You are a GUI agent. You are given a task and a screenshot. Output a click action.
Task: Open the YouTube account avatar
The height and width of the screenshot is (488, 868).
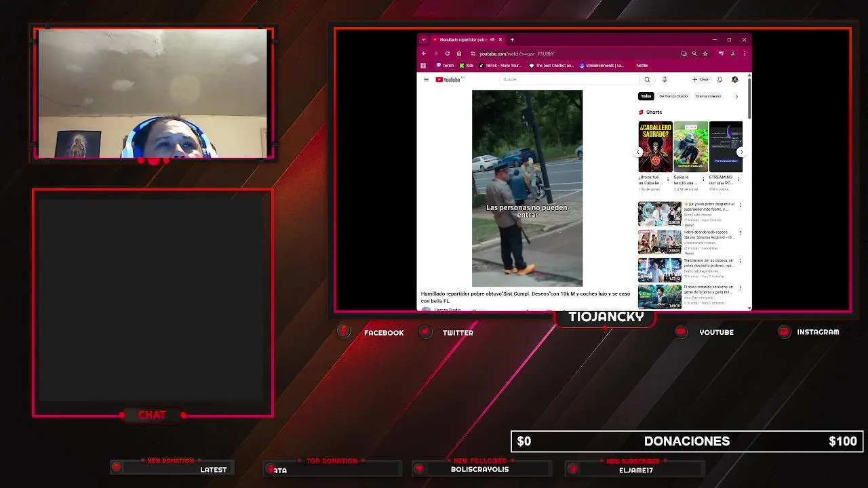(x=734, y=79)
